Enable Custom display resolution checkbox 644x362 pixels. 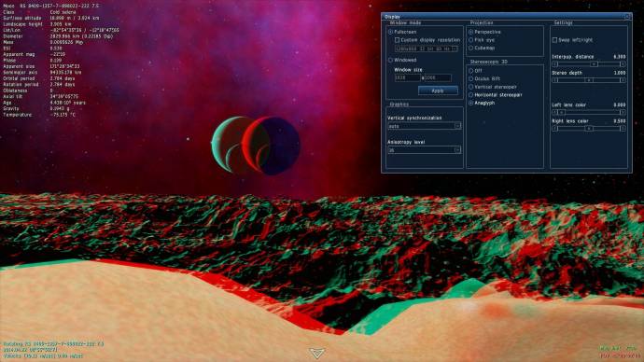tap(398, 40)
